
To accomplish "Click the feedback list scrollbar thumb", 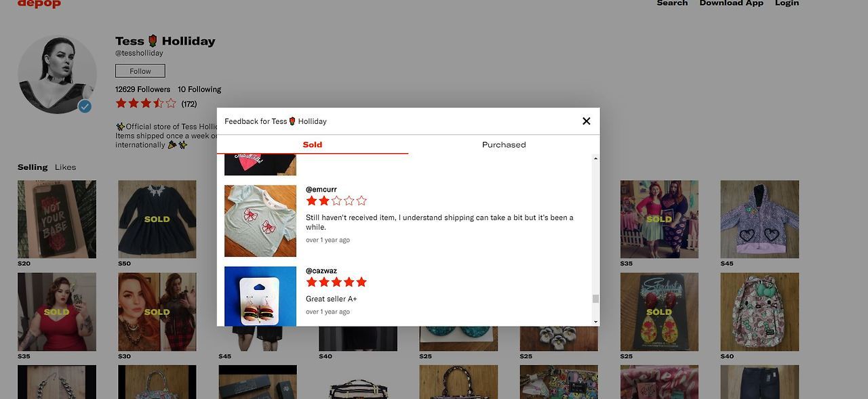I will [x=595, y=299].
